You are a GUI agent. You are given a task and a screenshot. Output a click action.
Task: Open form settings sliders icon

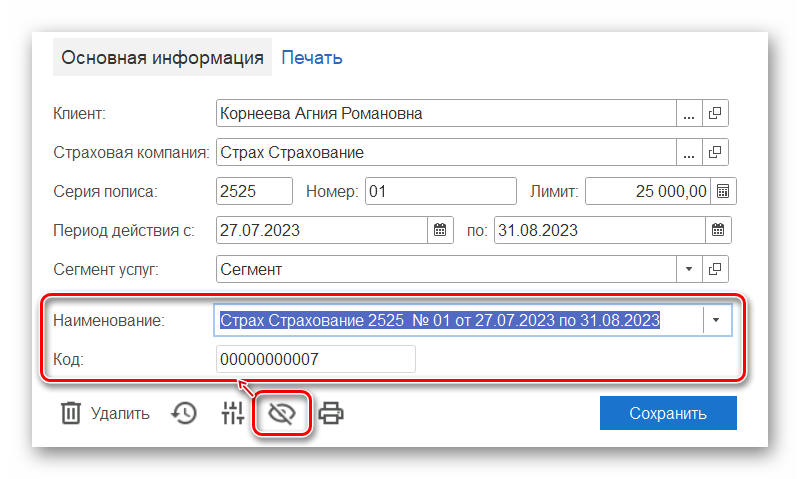[233, 413]
